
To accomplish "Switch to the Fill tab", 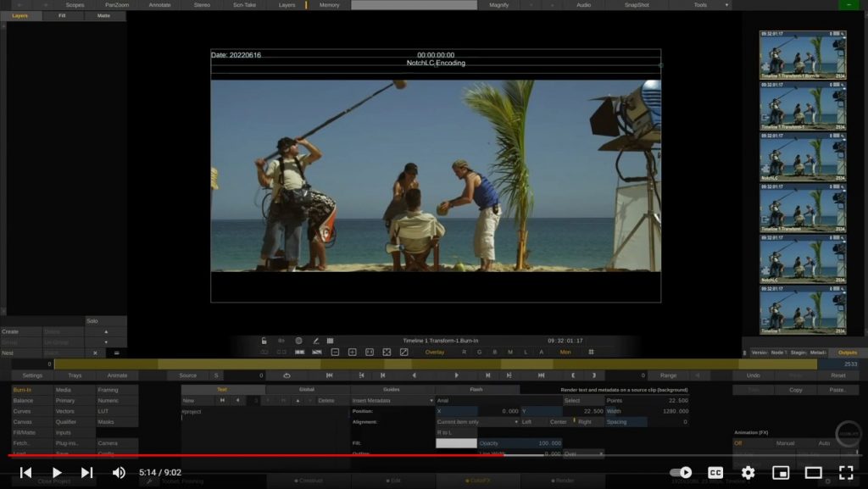I will 62,15.
